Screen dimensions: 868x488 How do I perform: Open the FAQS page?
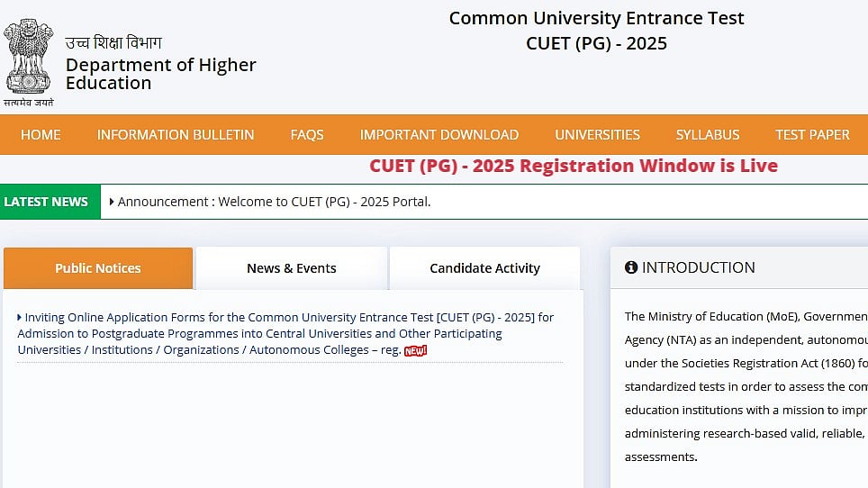point(307,134)
